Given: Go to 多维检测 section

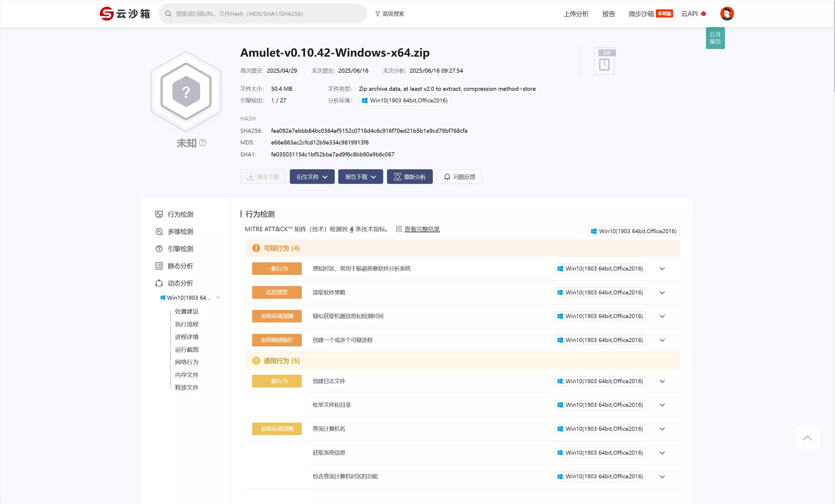Looking at the screenshot, I should (180, 231).
